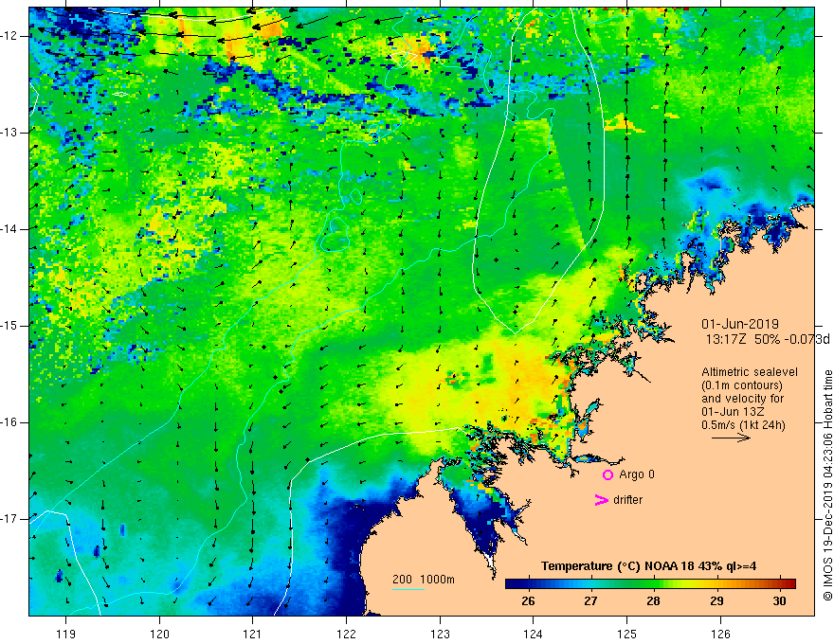The height and width of the screenshot is (644, 834).
Task: Click the magenta Argo 0 circle marker
Action: 607,475
